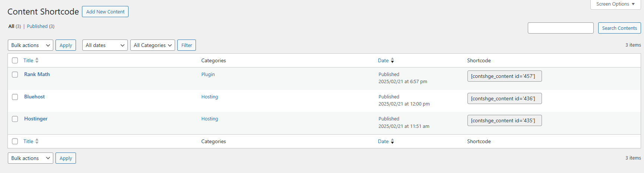Open the bottom Bulk actions dropdown

pos(31,158)
